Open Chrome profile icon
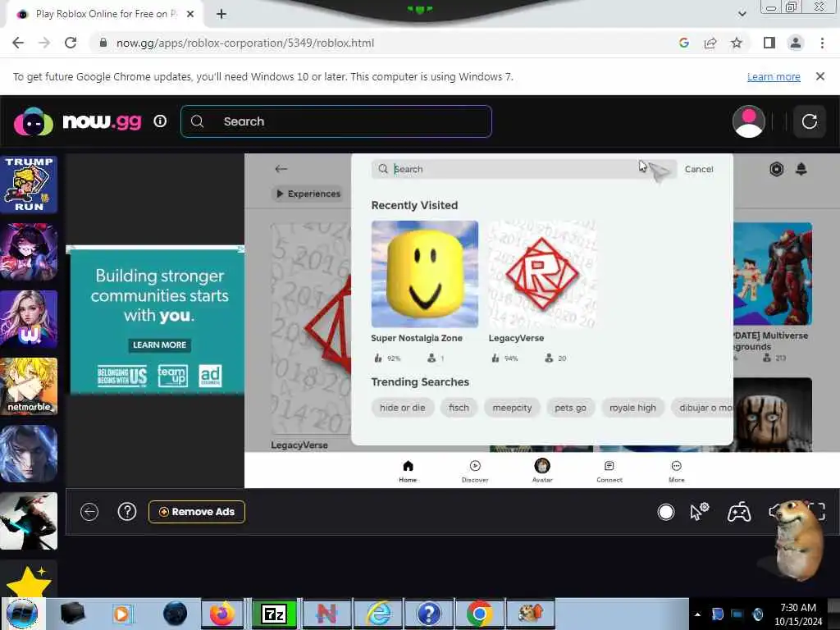The width and height of the screenshot is (840, 630). pyautogui.click(x=796, y=43)
